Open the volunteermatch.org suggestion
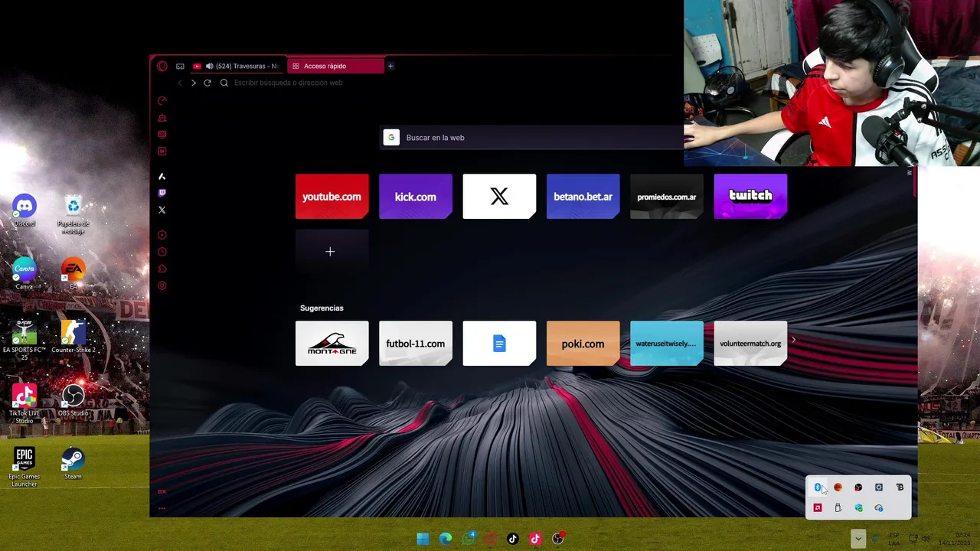 coord(750,344)
